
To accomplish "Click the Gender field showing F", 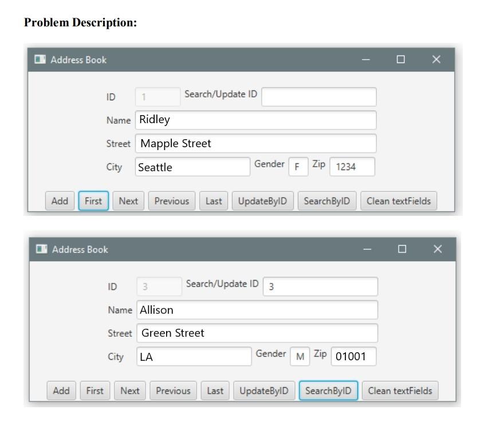I will [298, 166].
